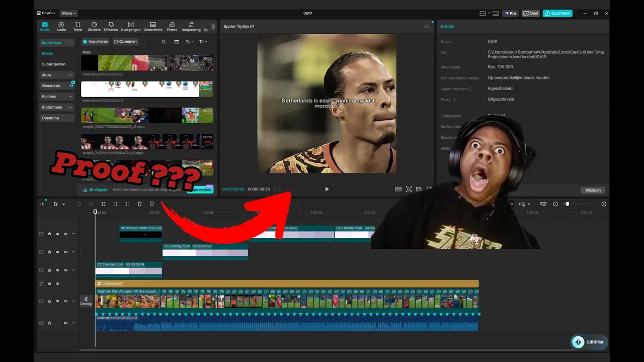Open the Aanpassing adjustment panel
Screen dimensions: 644x362
coord(191,27)
